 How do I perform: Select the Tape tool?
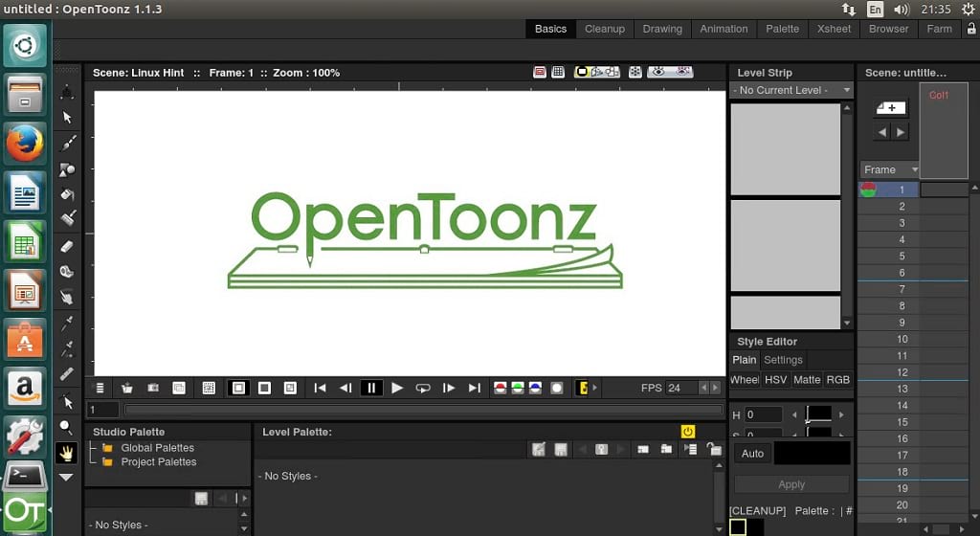(x=67, y=272)
